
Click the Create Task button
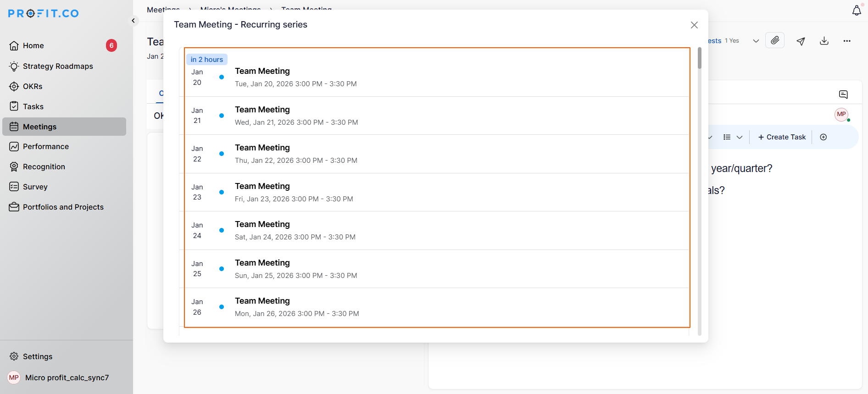coord(782,137)
